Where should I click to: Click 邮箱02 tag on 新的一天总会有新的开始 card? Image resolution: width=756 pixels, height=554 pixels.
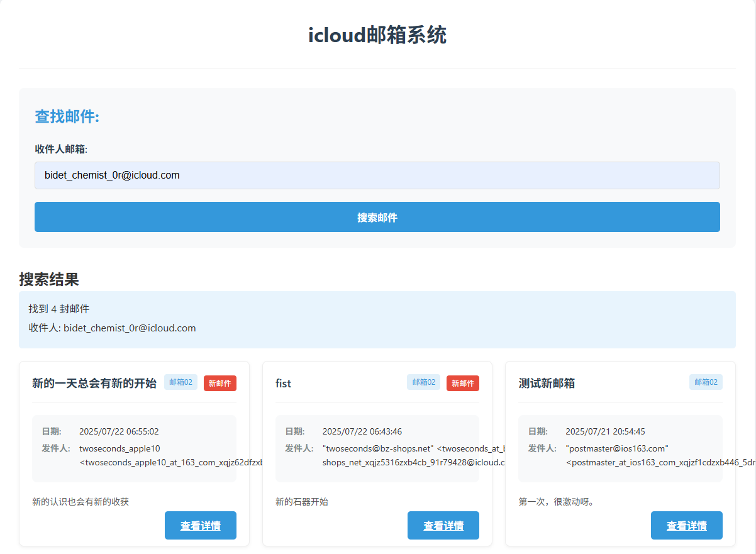[x=181, y=382]
